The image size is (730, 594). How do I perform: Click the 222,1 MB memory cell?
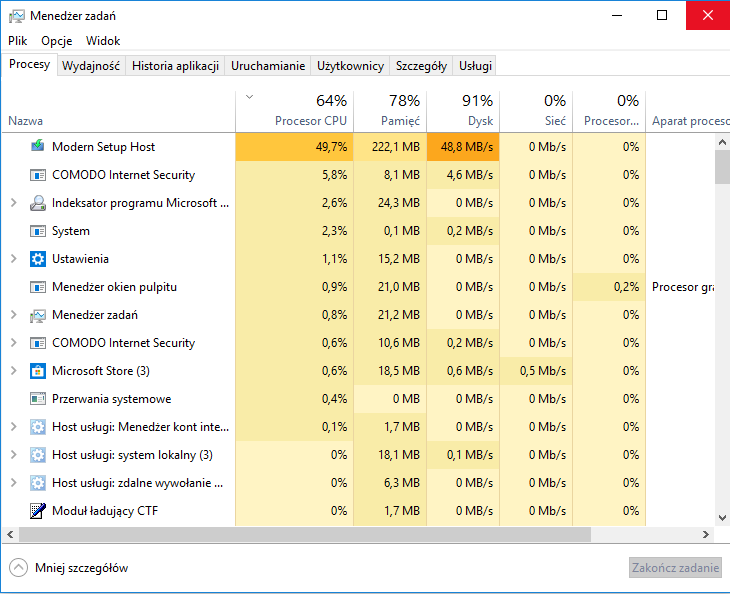(x=390, y=147)
